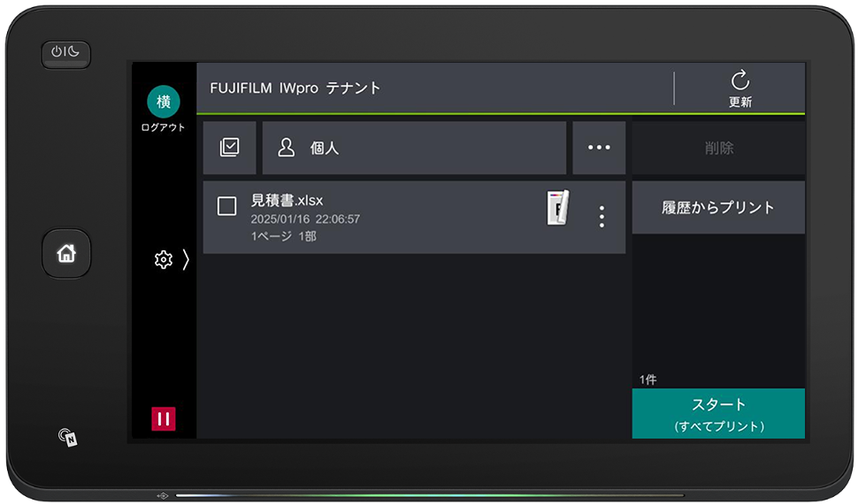
Task: Tap the red pause button
Action: click(x=163, y=418)
